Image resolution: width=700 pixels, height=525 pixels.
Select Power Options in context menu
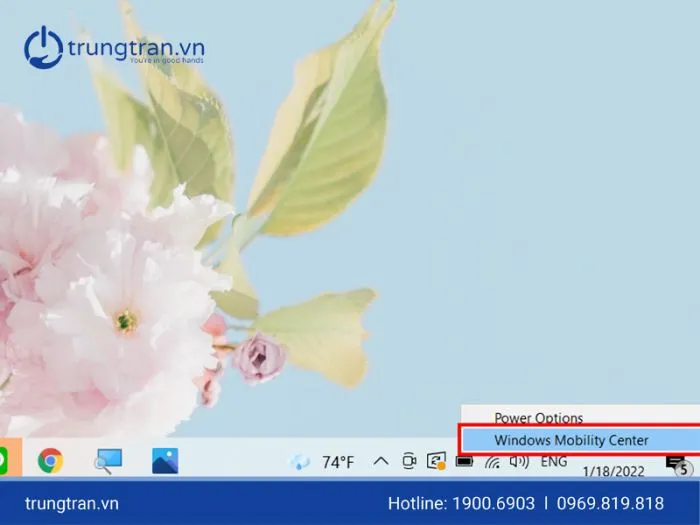tap(538, 418)
